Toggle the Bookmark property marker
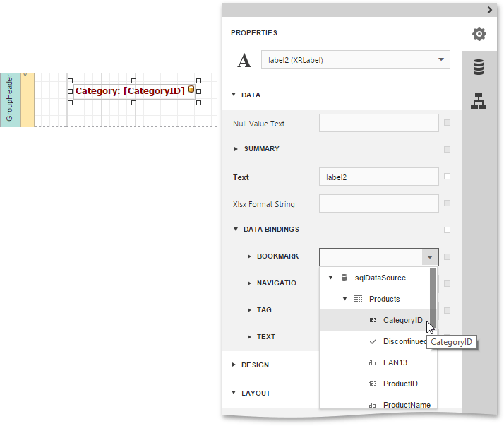 tap(447, 256)
